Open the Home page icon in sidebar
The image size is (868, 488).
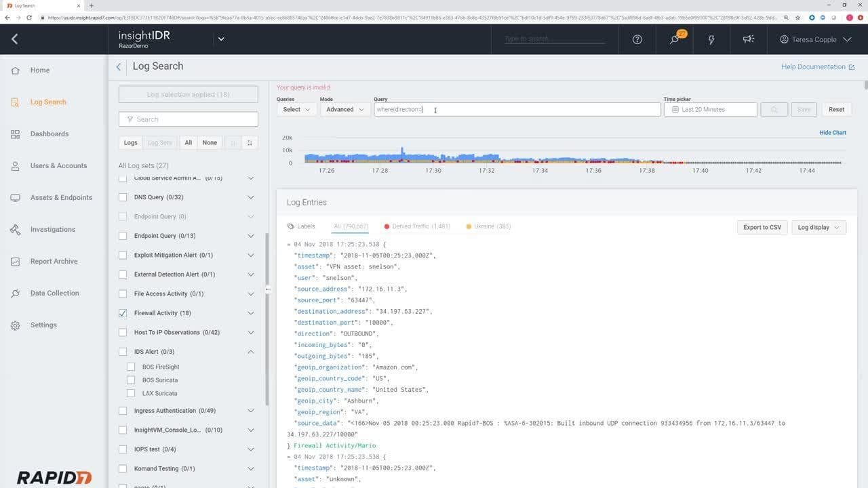point(15,70)
